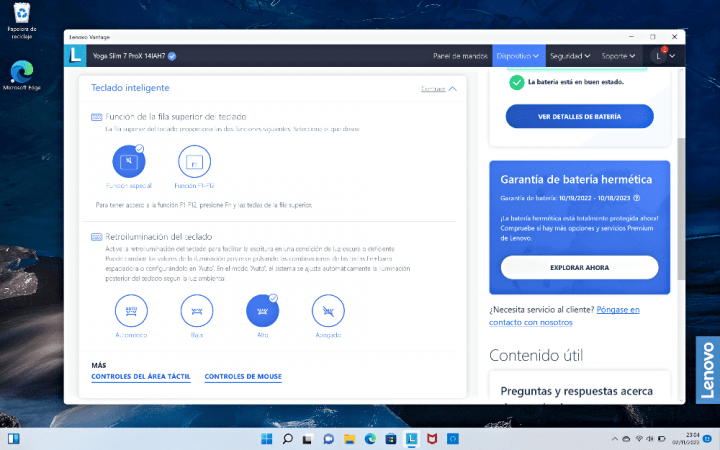Click the volume speaker tray icon

coord(650,439)
